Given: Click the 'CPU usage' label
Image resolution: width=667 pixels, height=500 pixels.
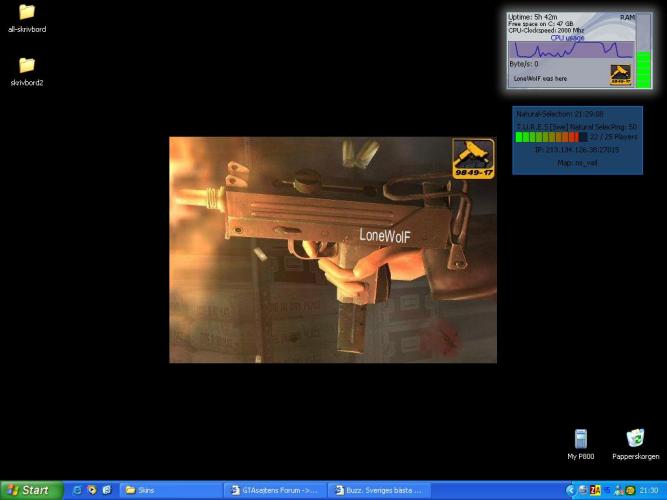Looking at the screenshot, I should (567, 37).
